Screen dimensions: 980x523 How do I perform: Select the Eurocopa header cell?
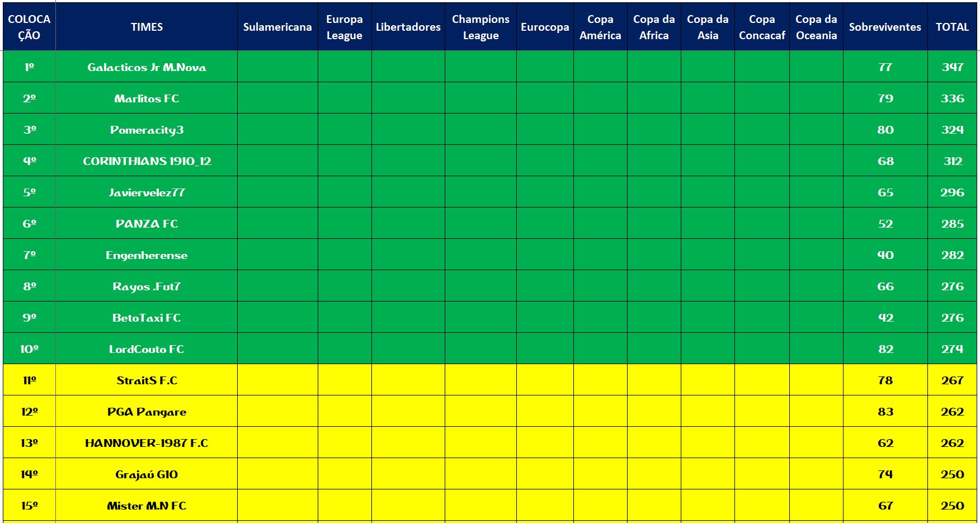(545, 27)
